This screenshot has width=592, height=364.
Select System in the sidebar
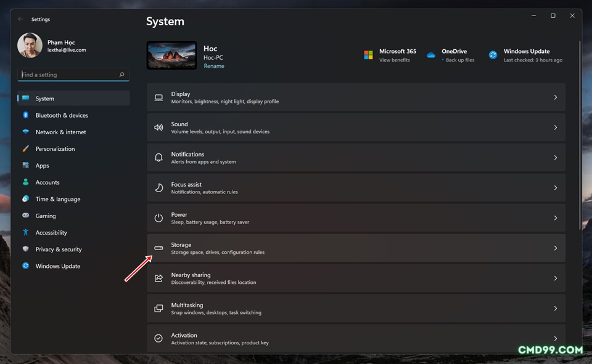[x=73, y=99]
